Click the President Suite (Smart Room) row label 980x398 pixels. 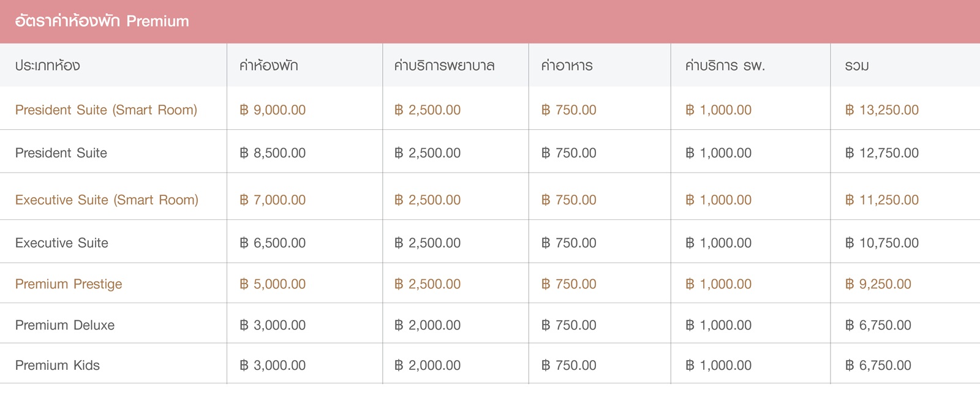pyautogui.click(x=106, y=110)
